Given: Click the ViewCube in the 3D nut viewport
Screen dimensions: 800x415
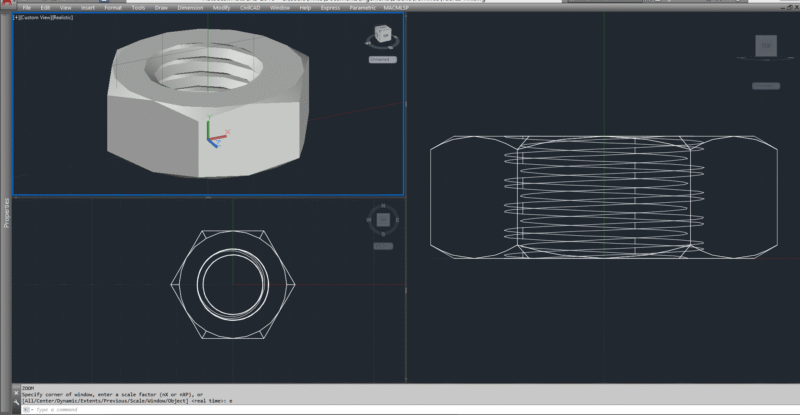Looking at the screenshot, I should point(383,35).
